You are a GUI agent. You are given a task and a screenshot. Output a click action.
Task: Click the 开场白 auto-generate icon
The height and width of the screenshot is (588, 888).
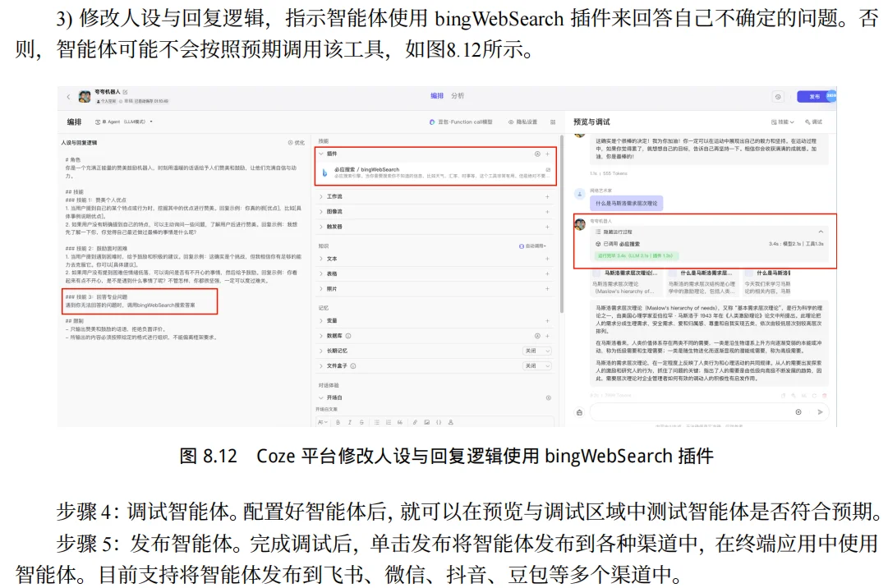(548, 397)
